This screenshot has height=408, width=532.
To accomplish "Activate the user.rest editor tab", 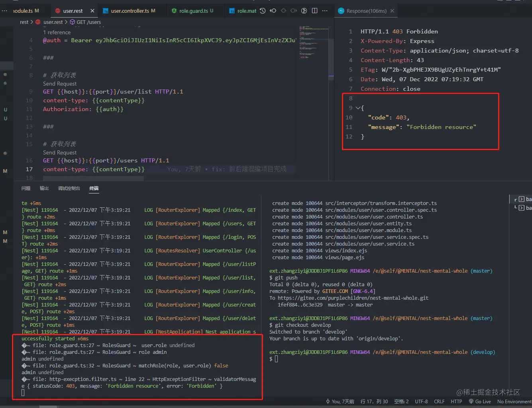I will 73,11.
